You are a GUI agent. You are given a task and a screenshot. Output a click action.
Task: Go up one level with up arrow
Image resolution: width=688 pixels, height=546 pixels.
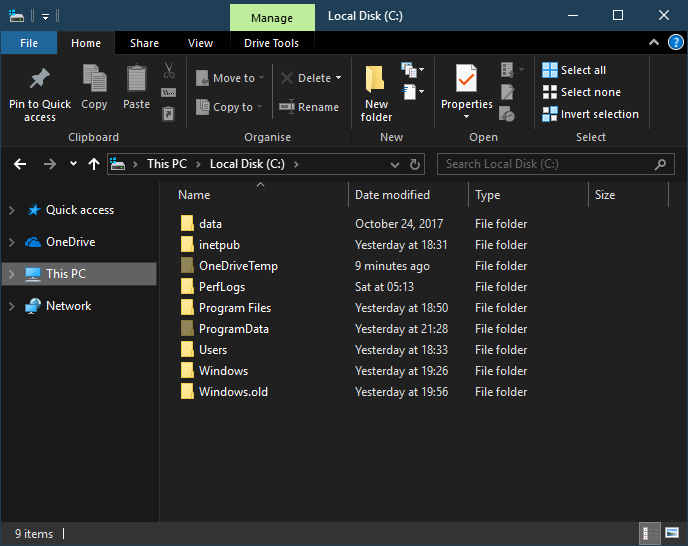coord(93,164)
